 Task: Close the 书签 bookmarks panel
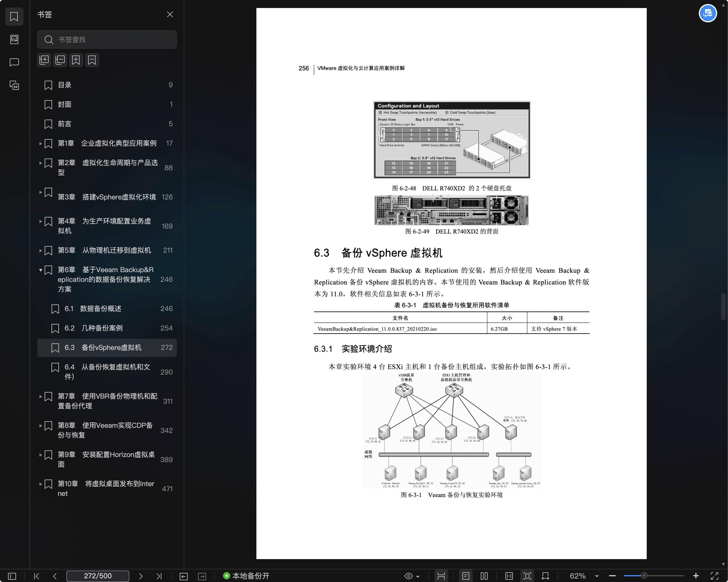(170, 15)
